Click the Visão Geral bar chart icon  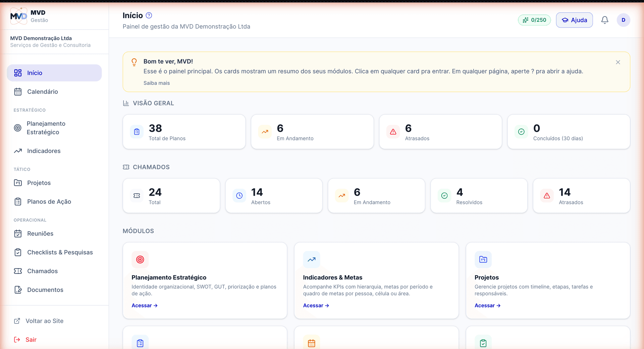click(x=126, y=103)
